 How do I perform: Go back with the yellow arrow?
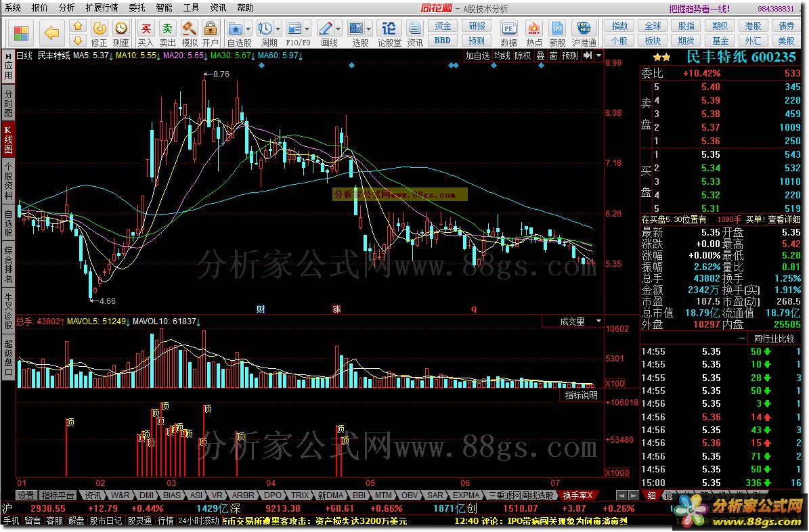click(x=52, y=33)
